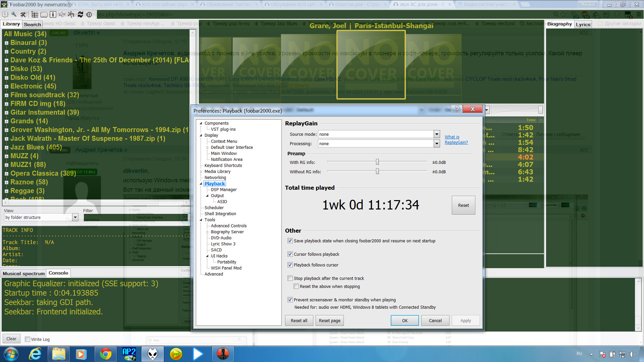Open What is ReplayGain link
The image size is (644, 362).
pyautogui.click(x=456, y=139)
